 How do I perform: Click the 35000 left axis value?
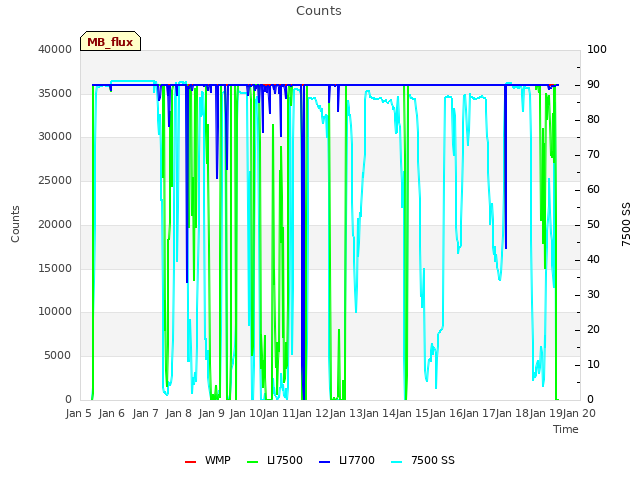[x=55, y=93]
